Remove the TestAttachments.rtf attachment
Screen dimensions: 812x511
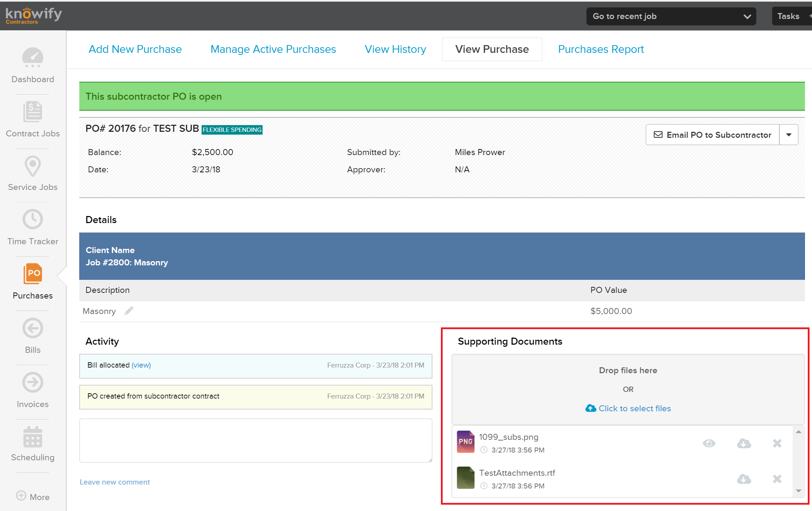777,479
